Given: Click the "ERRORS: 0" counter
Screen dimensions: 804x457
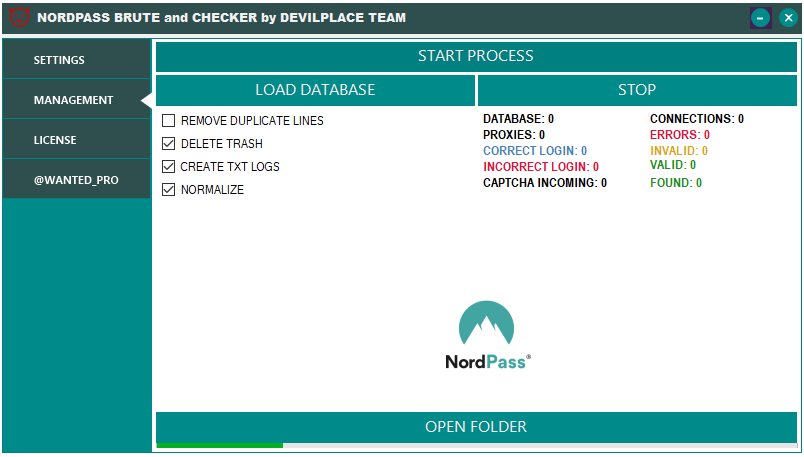Looking at the screenshot, I should 680,135.
